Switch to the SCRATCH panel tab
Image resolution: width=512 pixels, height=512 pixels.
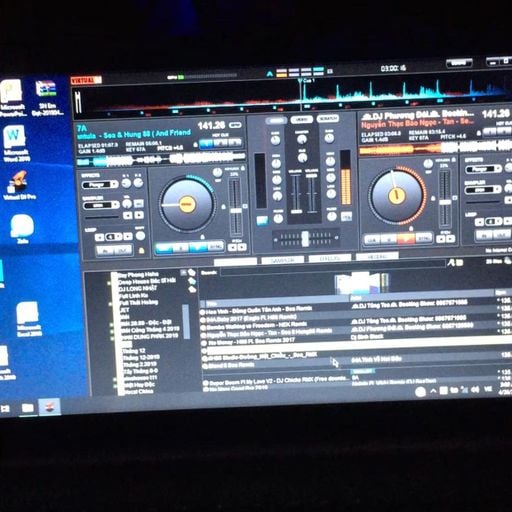tap(328, 118)
